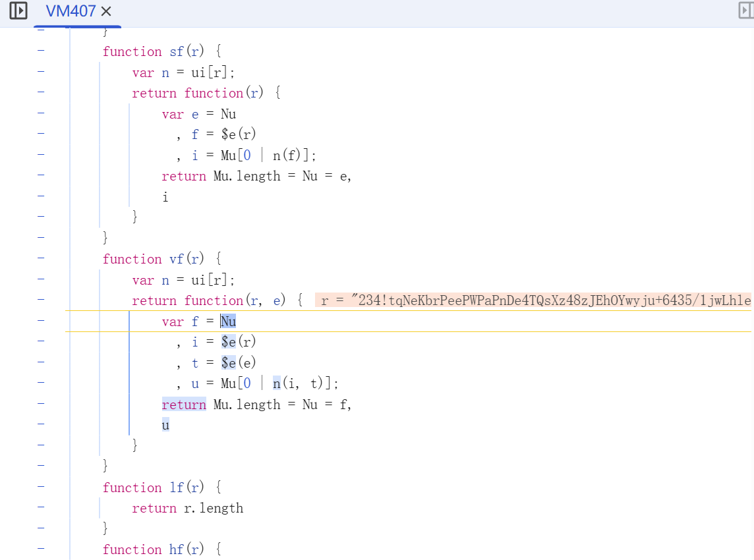Click 'hf' function name in its declaration

176,549
